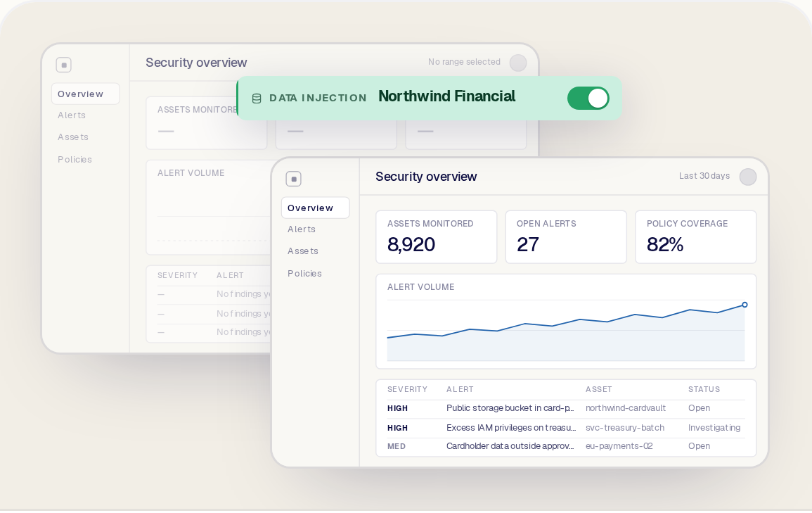
Task: Select the Excess IAM privileges alert row
Action: [x=566, y=428]
